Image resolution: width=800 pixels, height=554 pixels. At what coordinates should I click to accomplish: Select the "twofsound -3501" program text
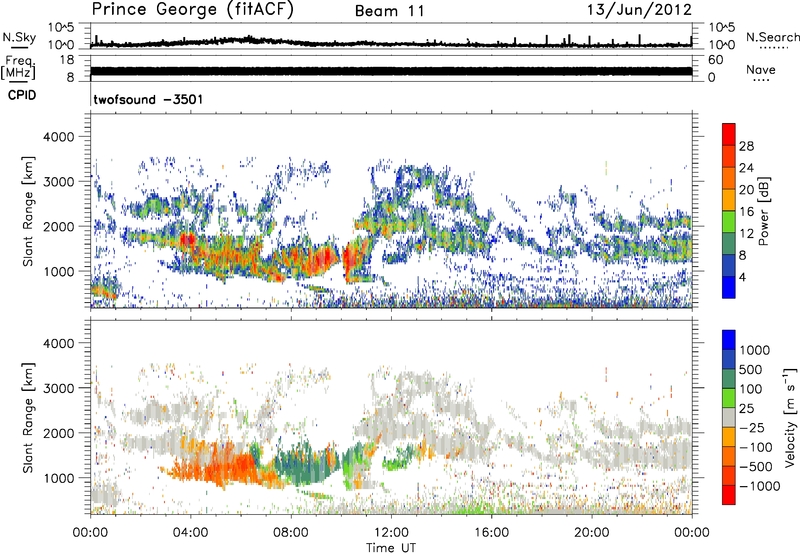pos(148,99)
